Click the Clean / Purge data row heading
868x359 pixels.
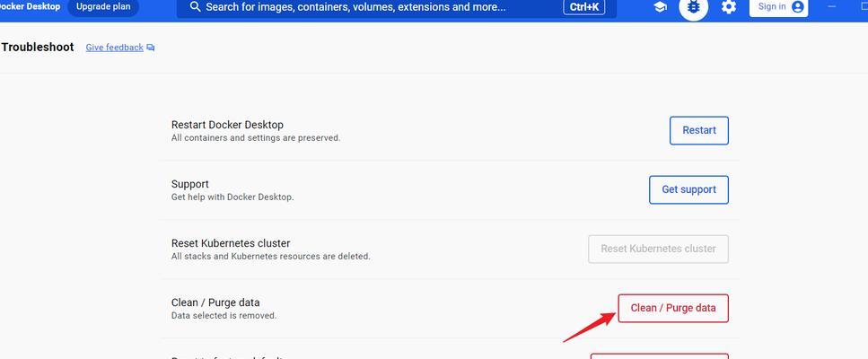[215, 302]
